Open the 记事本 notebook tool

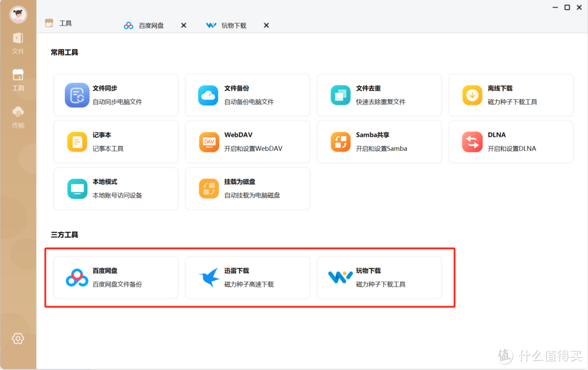coord(115,142)
